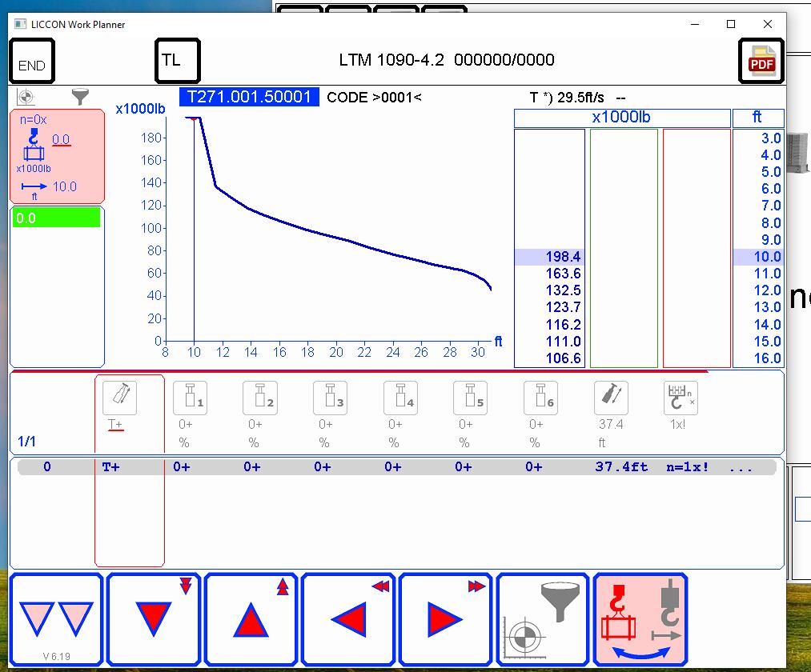Click telescope section 1 icon
Viewport: 811px width, 672px height.
pyautogui.click(x=191, y=398)
